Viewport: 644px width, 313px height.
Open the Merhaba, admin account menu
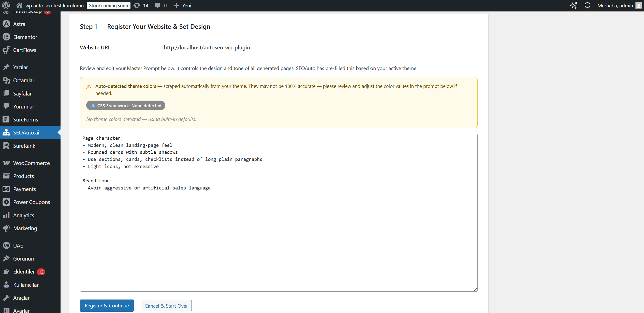tap(616, 5)
